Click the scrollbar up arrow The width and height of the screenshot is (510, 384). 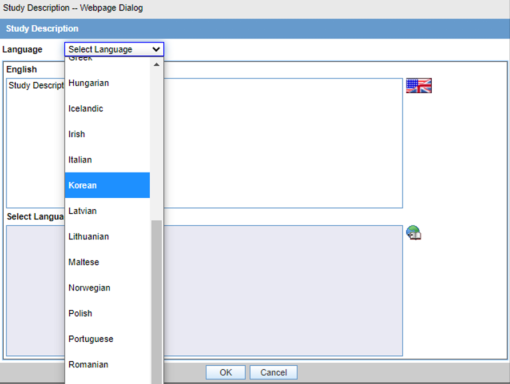156,65
